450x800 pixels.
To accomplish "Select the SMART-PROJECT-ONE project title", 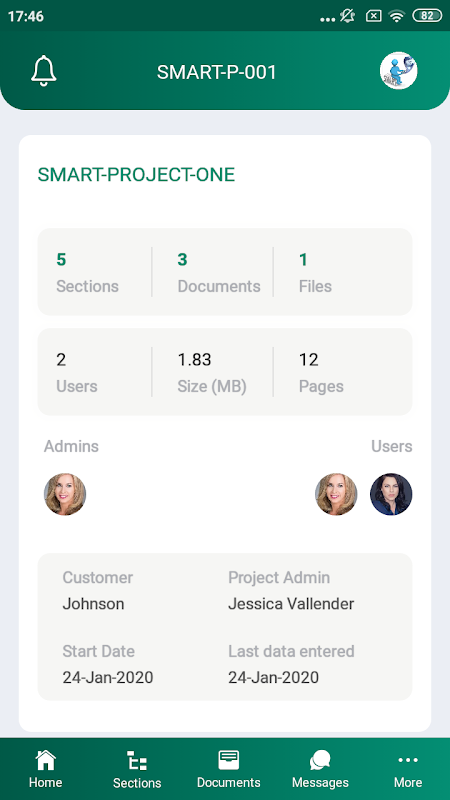I will (x=136, y=175).
